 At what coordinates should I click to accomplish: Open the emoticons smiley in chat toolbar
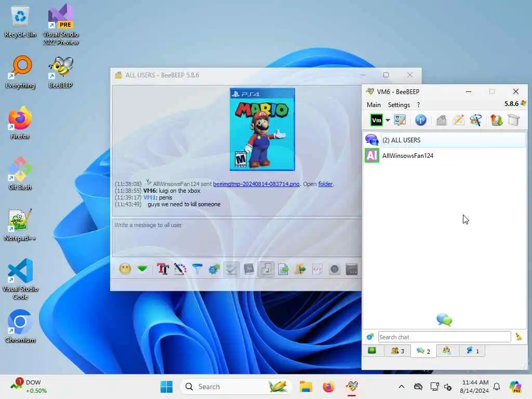tap(125, 270)
